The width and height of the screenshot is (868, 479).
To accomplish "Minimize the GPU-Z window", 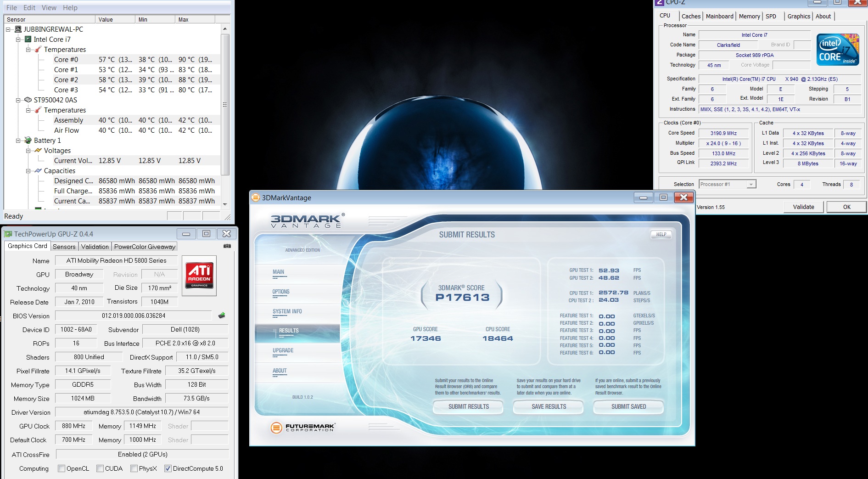I will pyautogui.click(x=186, y=234).
